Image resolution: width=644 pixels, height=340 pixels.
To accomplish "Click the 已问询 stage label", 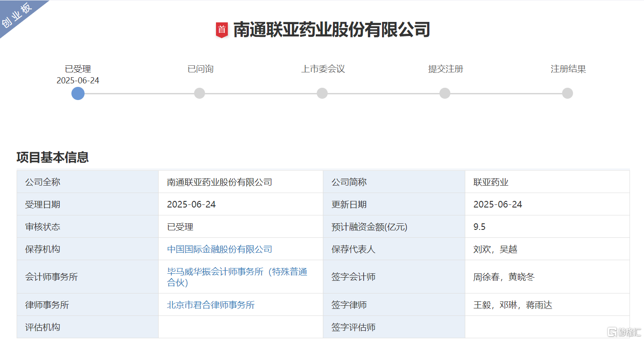I will 200,69.
